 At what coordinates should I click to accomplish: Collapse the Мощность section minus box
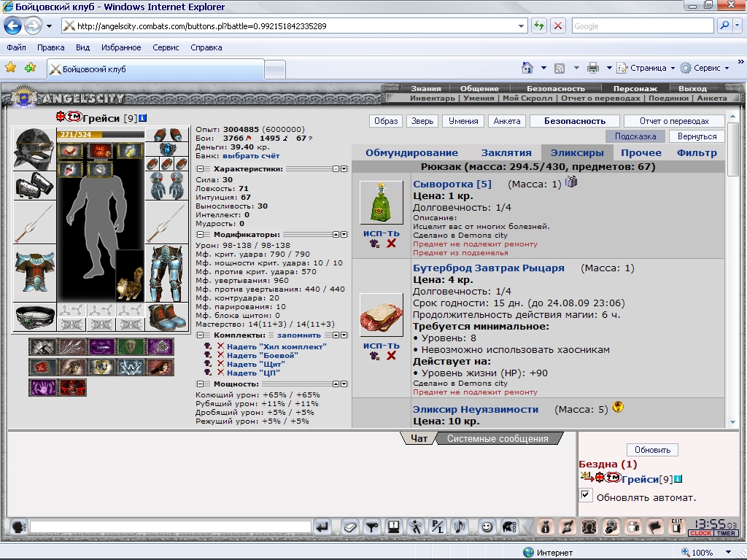[200, 384]
